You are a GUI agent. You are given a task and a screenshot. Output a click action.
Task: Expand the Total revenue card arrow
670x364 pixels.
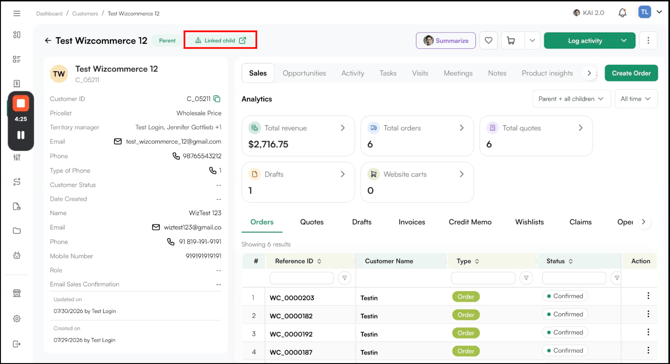343,128
